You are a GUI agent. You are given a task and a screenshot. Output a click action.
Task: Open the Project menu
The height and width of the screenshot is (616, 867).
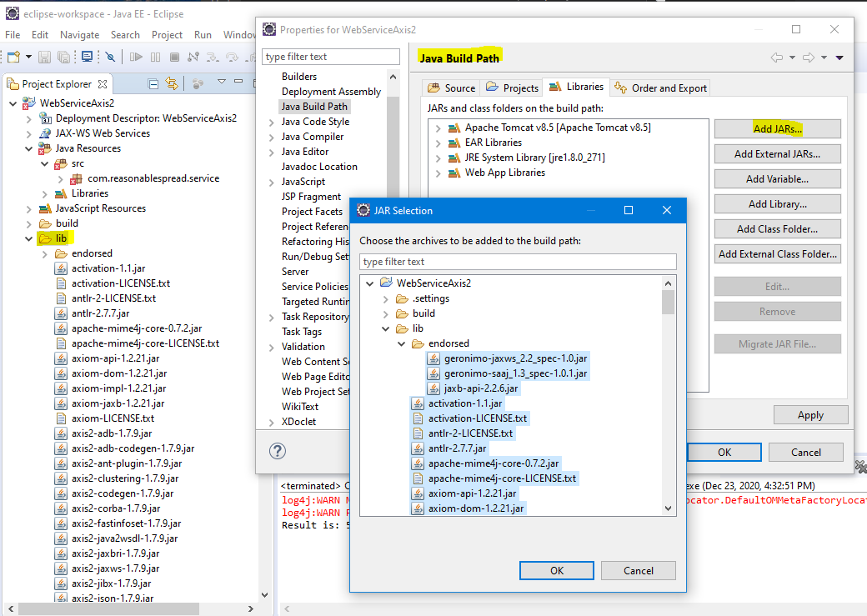(167, 35)
